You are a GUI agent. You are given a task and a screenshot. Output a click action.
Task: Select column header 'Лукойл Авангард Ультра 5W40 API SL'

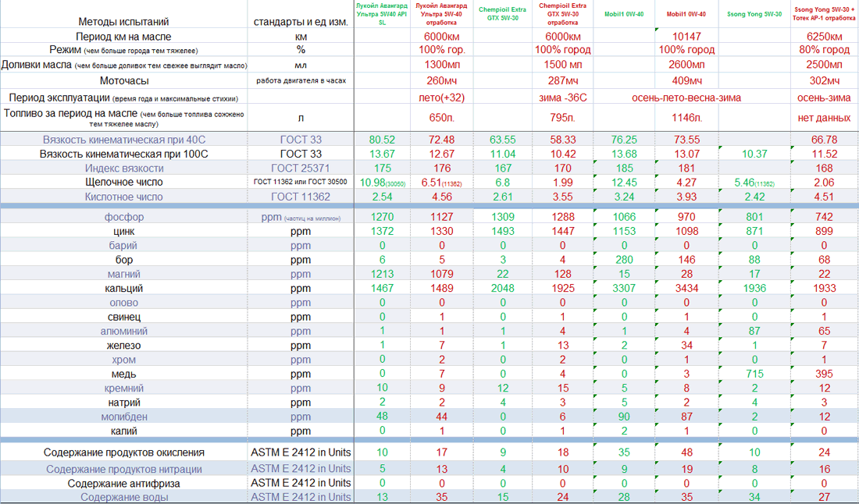(382, 14)
